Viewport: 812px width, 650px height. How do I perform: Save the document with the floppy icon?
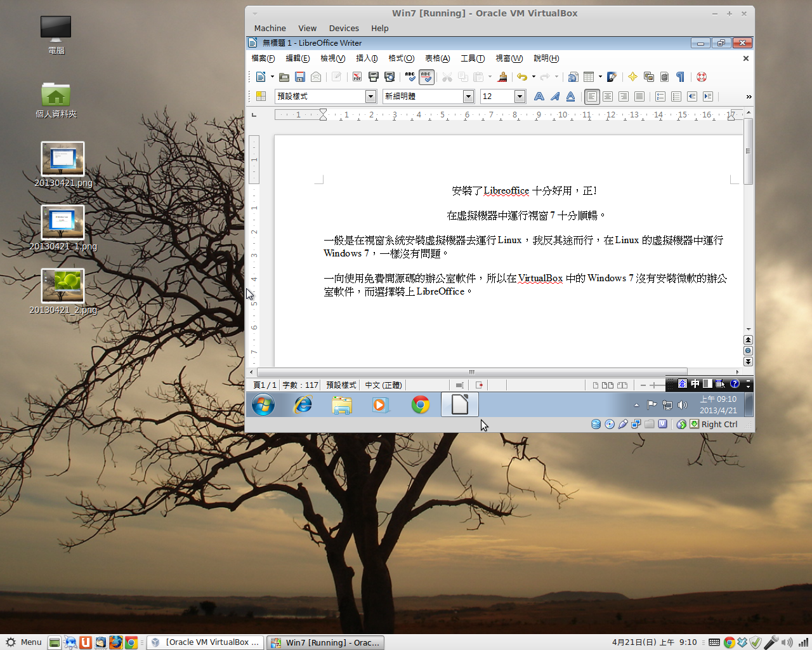tap(300, 77)
